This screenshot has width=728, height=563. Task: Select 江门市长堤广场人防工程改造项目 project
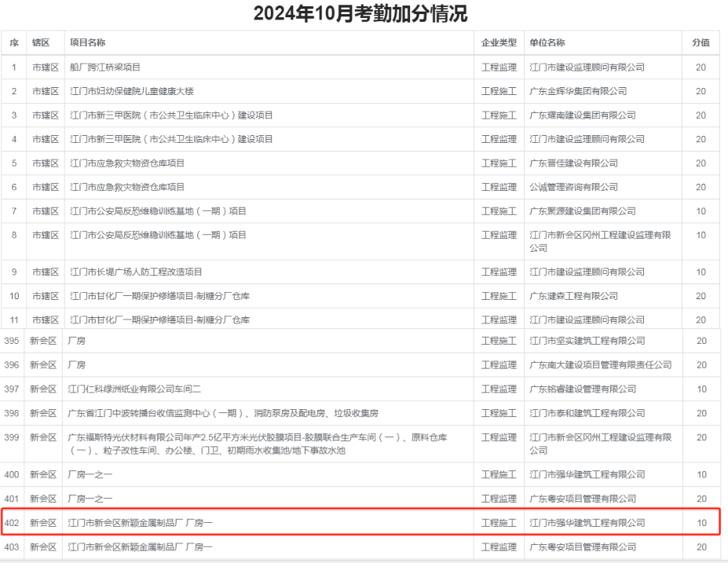[136, 272]
